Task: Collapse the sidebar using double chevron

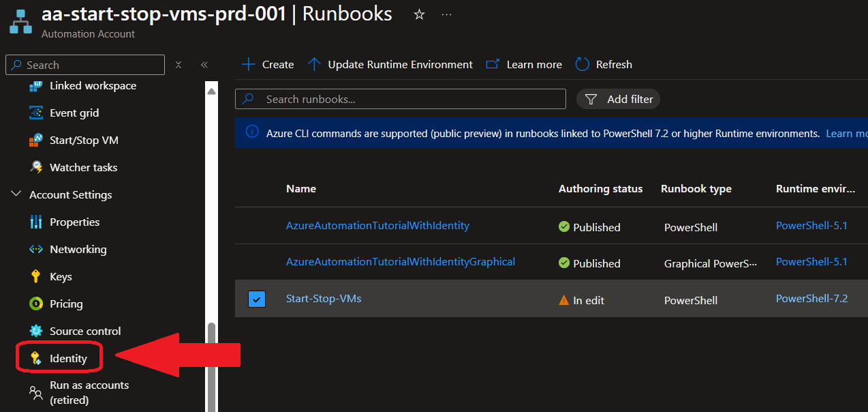Action: [x=204, y=65]
